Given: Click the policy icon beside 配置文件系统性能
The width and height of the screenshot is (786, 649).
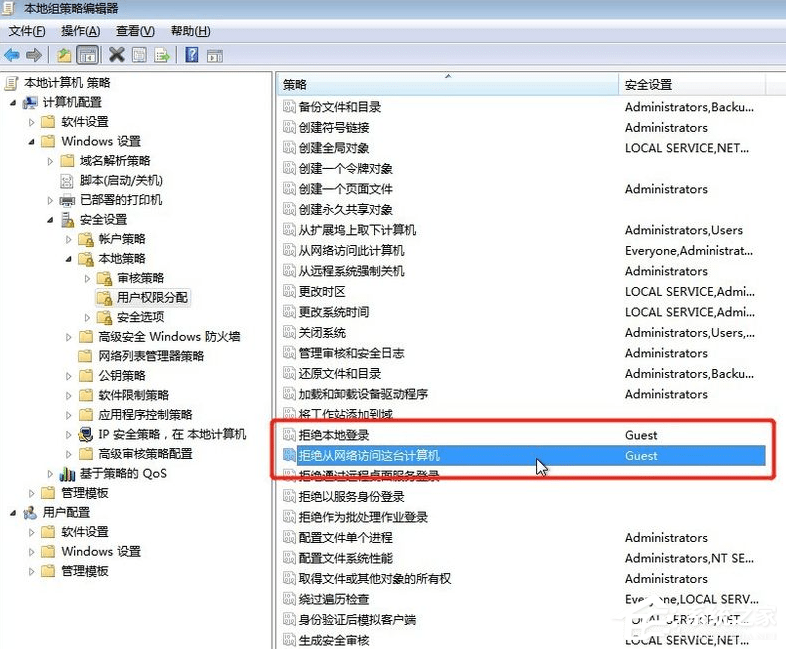Looking at the screenshot, I should 289,558.
